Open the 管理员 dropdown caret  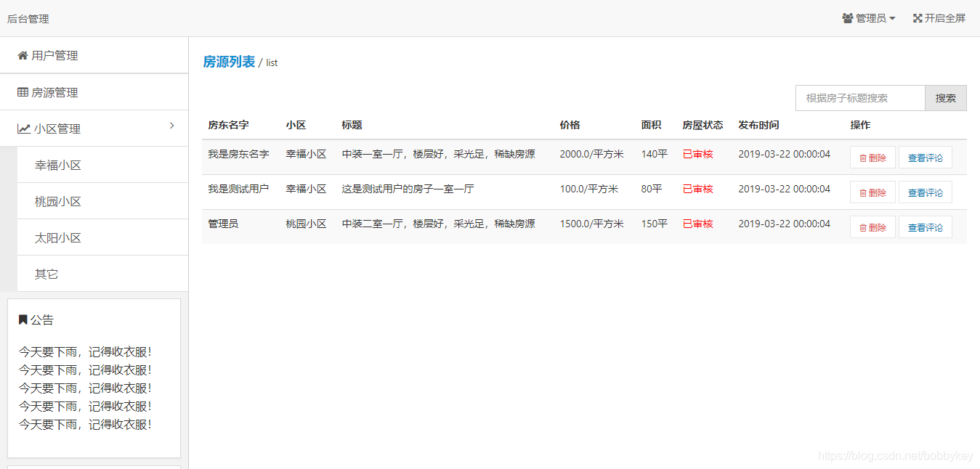pos(892,19)
